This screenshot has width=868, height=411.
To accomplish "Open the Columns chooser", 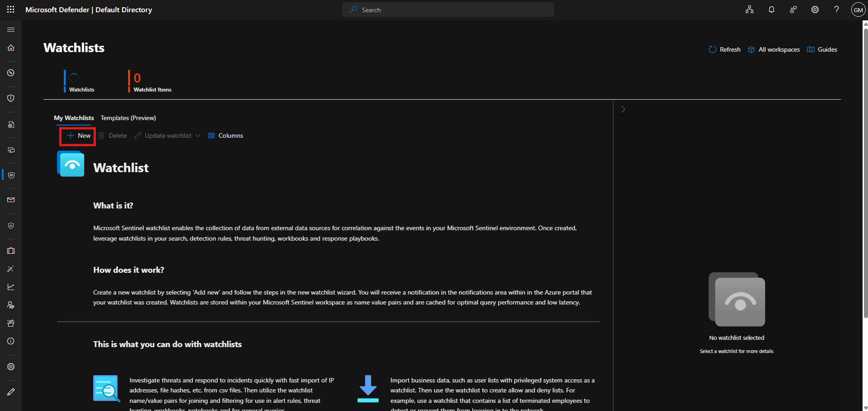I will coord(225,135).
